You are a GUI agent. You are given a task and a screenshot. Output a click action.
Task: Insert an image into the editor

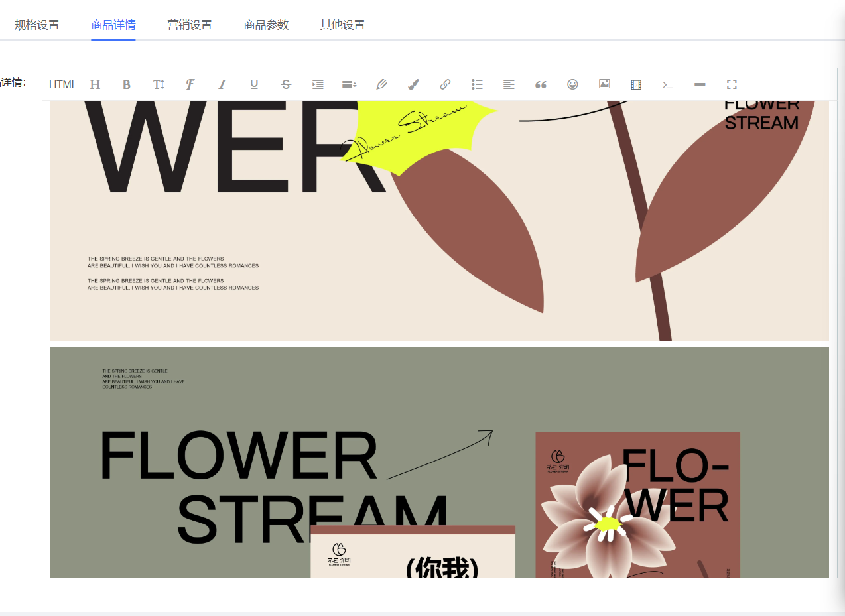[604, 84]
